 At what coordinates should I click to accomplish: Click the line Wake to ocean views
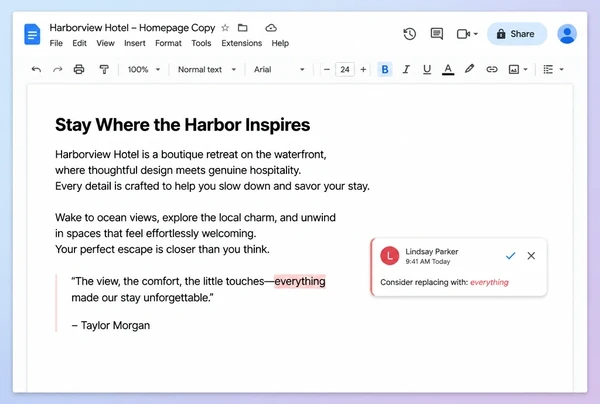coord(195,218)
